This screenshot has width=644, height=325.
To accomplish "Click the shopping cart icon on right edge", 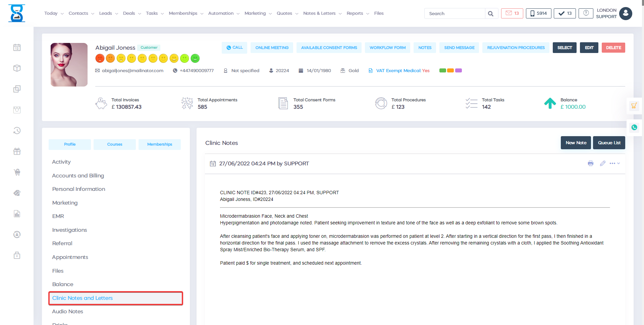I will [634, 106].
